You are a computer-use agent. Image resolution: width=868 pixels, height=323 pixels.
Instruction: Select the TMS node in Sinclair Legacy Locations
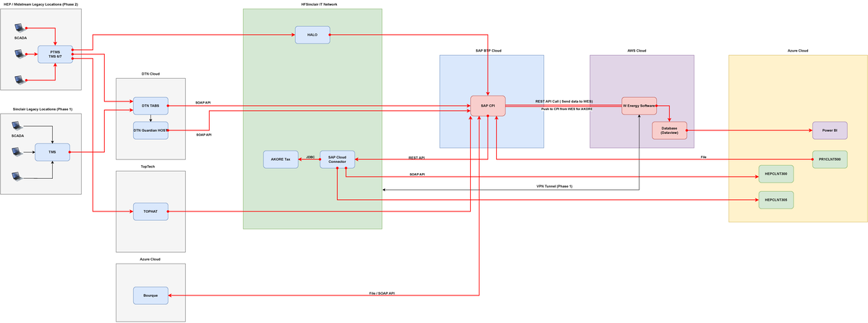pyautogui.click(x=52, y=152)
